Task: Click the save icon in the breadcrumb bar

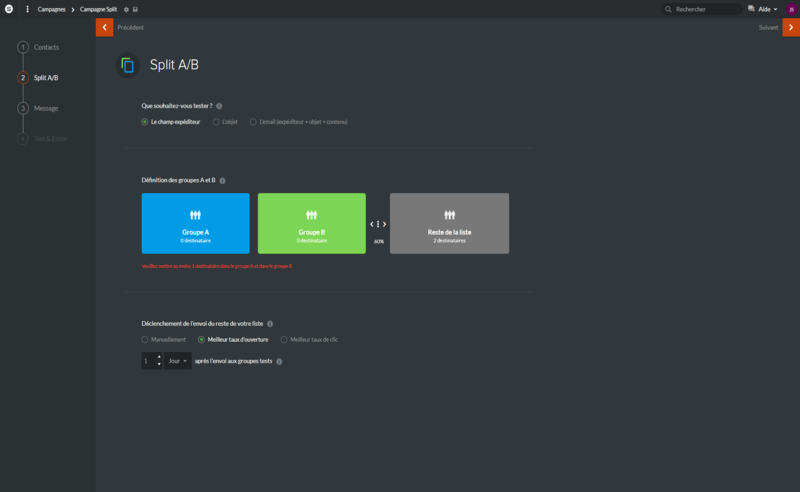Action: [135, 9]
